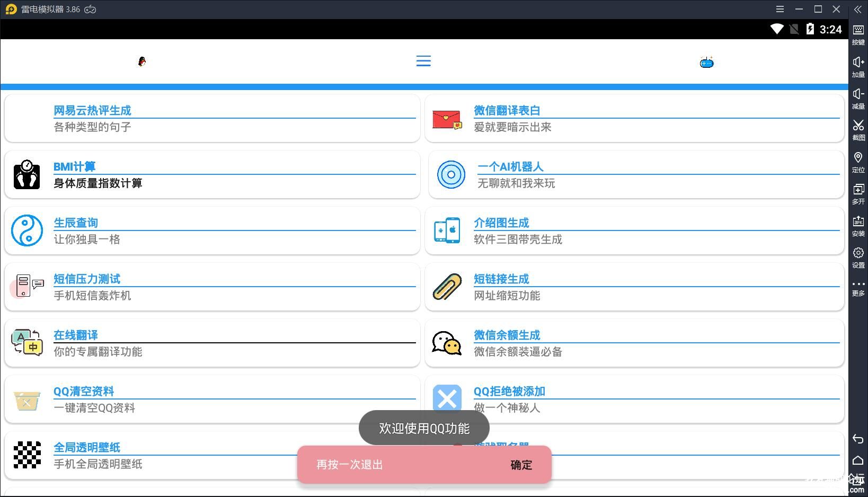Open BMI计算 title link
Image resolution: width=868 pixels, height=497 pixels.
(74, 166)
